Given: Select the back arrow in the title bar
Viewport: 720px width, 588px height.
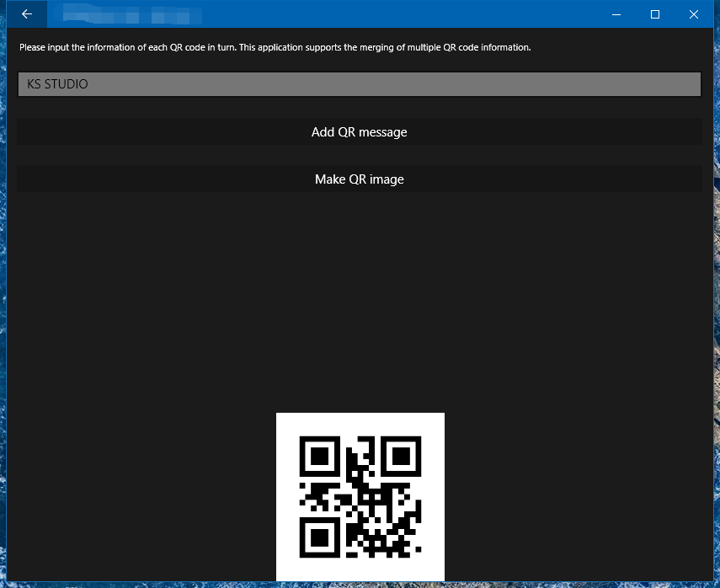Looking at the screenshot, I should [x=26, y=14].
